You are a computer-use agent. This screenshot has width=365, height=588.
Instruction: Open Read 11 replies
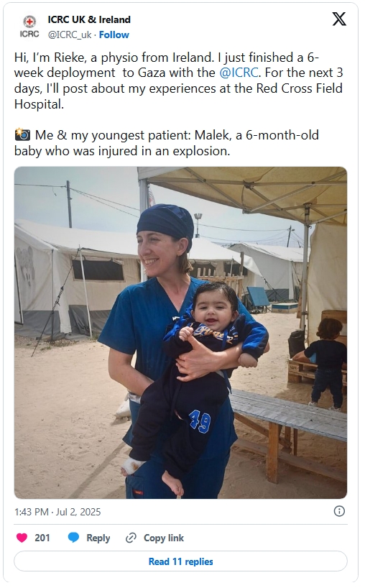pos(180,561)
